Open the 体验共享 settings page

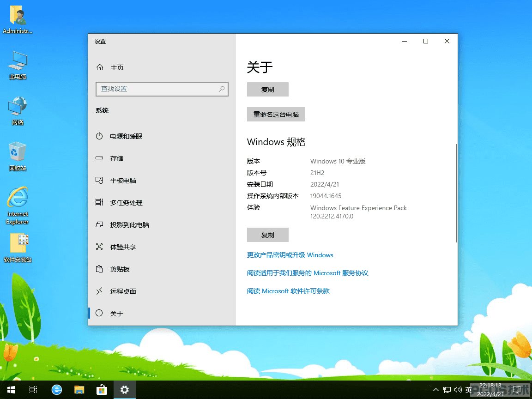point(162,247)
